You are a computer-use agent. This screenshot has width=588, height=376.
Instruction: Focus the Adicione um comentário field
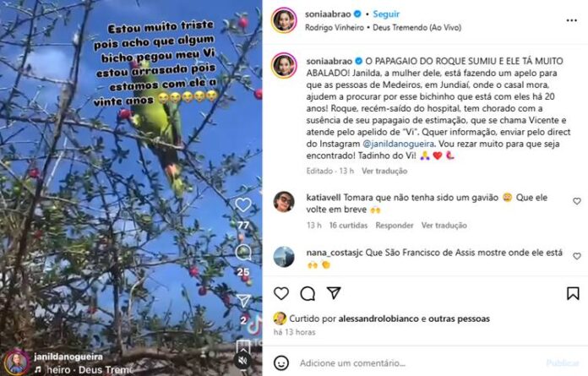click(420, 362)
